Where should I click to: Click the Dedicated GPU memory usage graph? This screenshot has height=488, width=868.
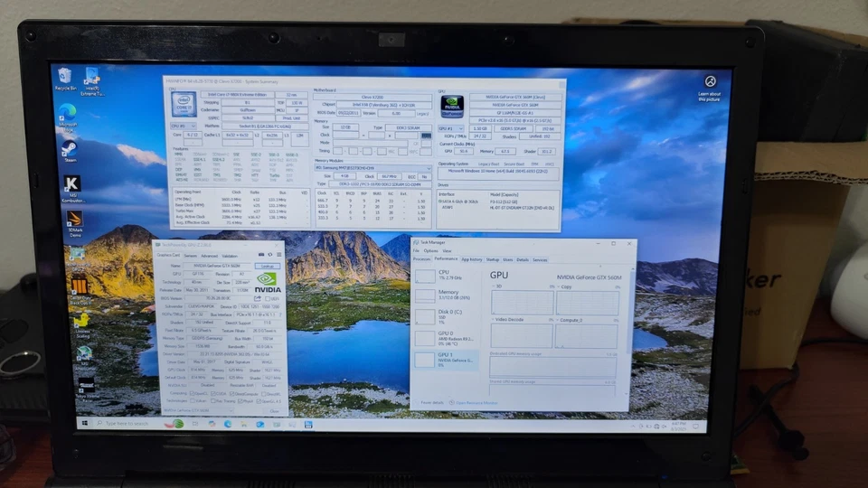click(553, 368)
